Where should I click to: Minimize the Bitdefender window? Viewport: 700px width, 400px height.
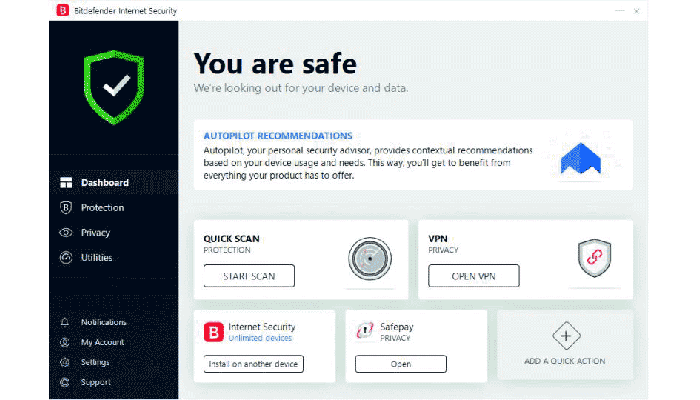(x=619, y=10)
